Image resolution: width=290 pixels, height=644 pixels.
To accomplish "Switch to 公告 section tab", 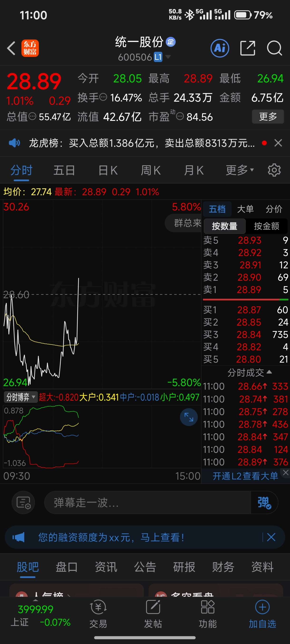I will pos(145,567).
